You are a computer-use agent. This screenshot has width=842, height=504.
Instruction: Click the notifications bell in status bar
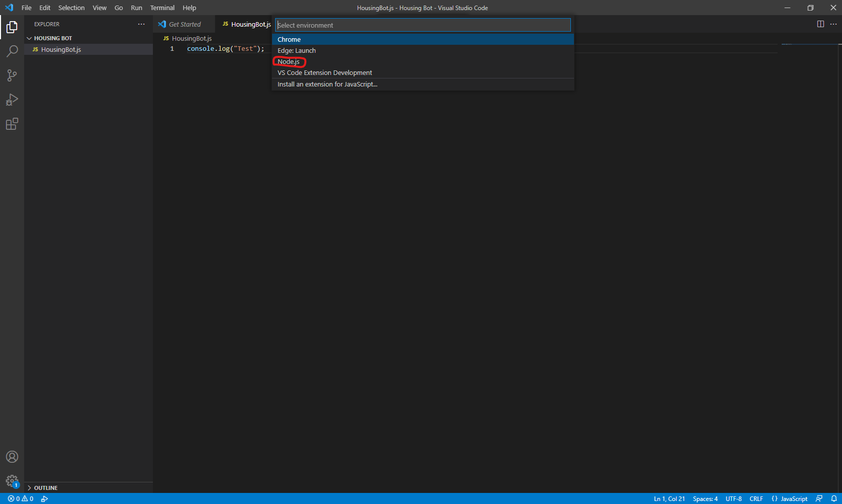pos(834,498)
